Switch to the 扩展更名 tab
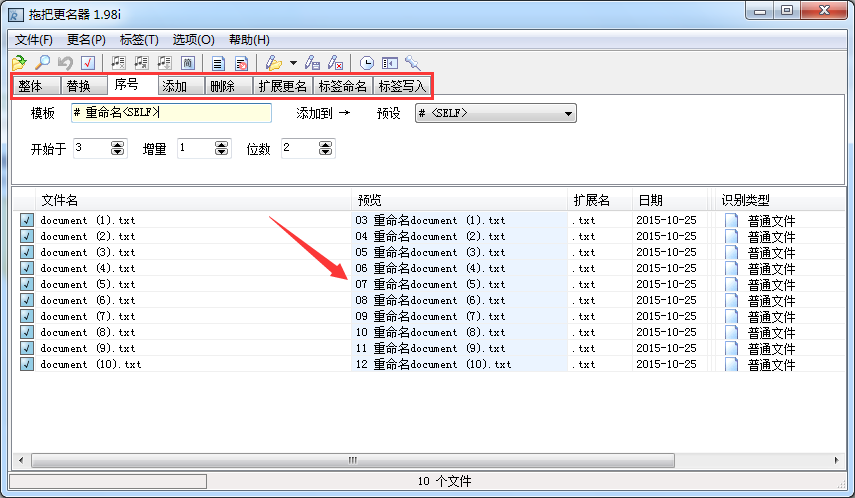 (282, 86)
